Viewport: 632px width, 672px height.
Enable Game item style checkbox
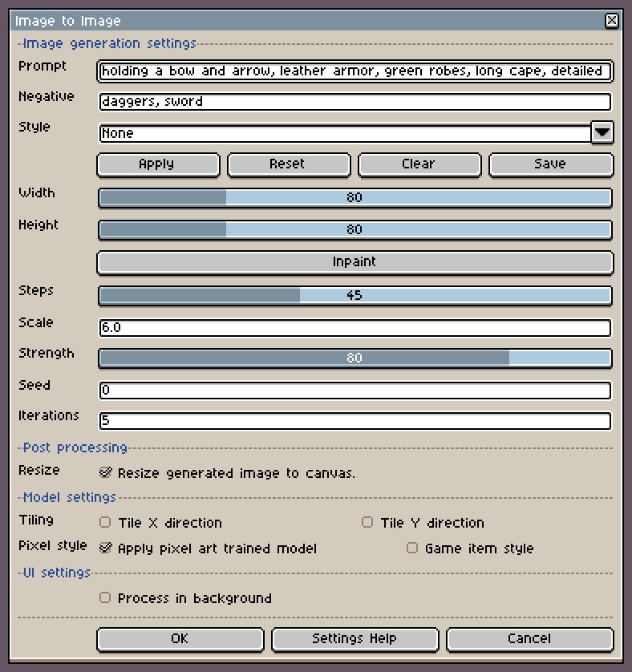(x=412, y=548)
